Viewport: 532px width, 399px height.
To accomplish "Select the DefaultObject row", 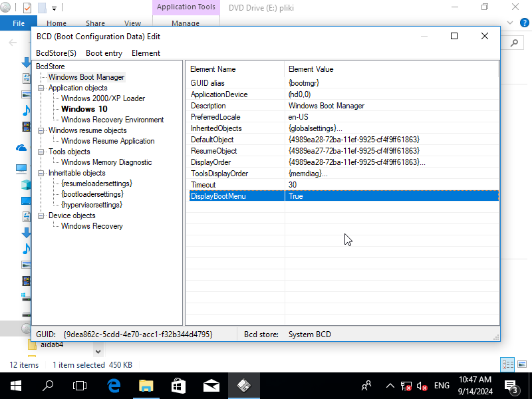I will 344,140.
